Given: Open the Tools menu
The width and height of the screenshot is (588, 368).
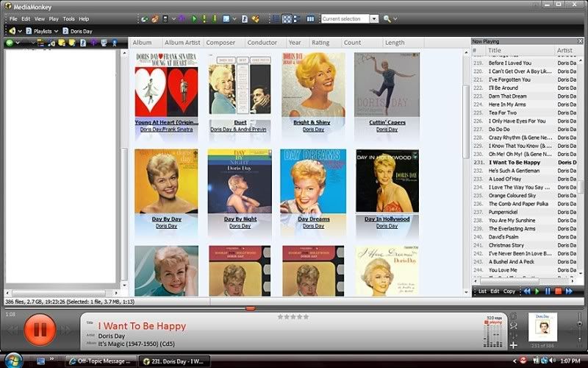Looking at the screenshot, I should click(x=68, y=18).
